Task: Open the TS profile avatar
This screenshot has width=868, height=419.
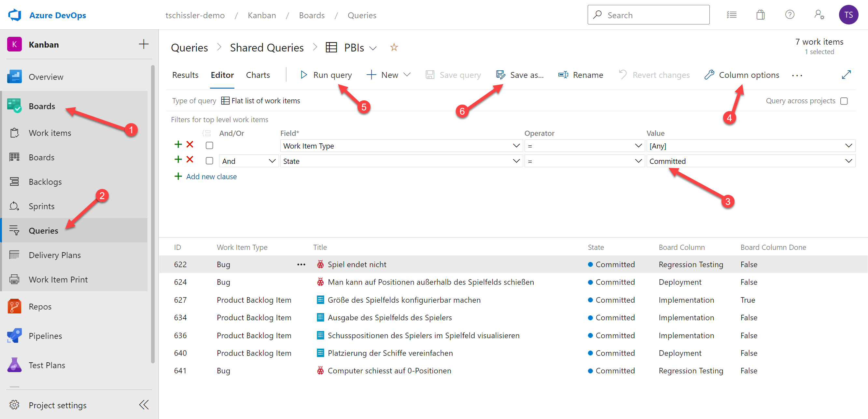Action: tap(848, 15)
